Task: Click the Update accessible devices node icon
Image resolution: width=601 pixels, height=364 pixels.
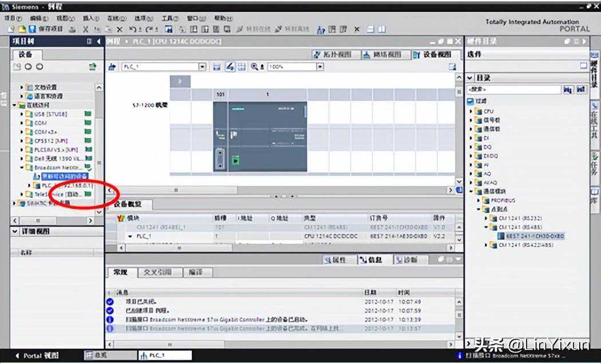Action: coord(36,177)
